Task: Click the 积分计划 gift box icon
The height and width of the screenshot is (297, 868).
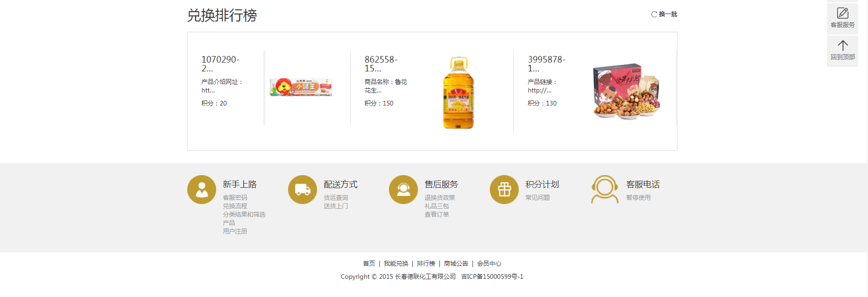Action: [504, 190]
